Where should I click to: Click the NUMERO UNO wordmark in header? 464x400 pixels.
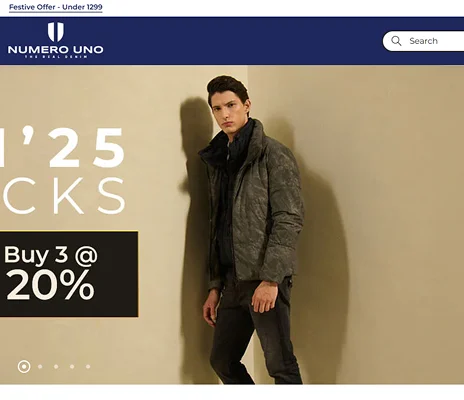[55, 50]
